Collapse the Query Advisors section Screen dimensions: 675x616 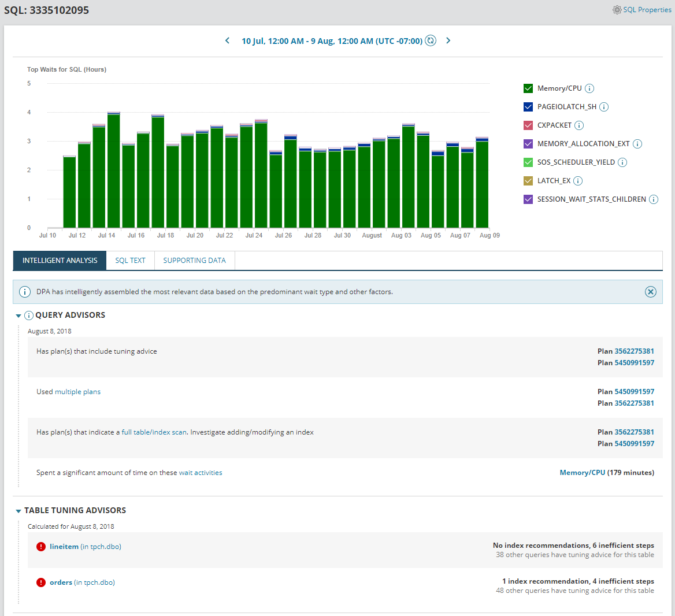pyautogui.click(x=18, y=316)
